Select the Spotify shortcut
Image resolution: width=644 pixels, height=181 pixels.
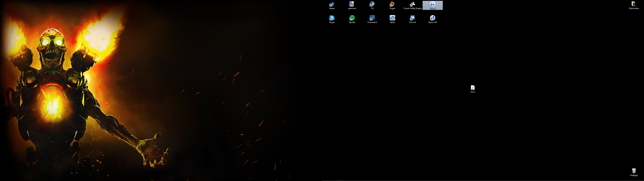[352, 19]
